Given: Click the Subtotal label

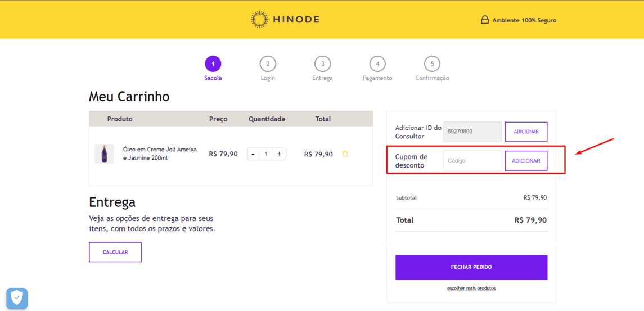Looking at the screenshot, I should pos(406,197).
